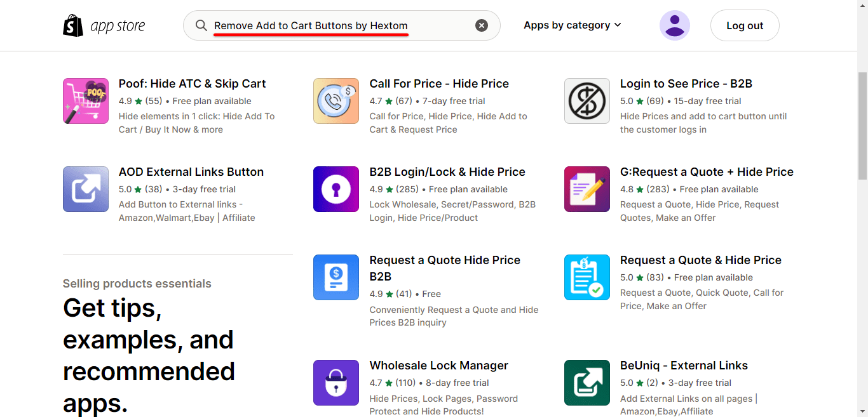
Task: Open Poof: Hide ATC & Skip Cart title
Action: [193, 84]
